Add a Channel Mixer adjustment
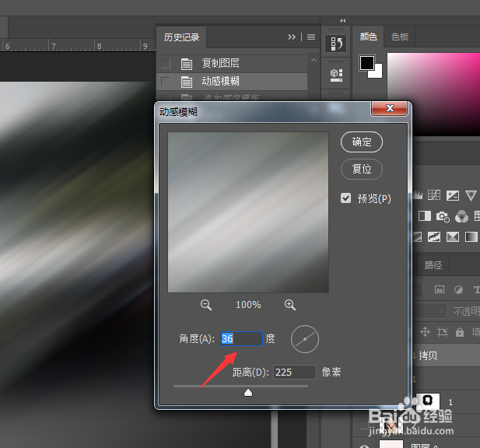Viewport: 480px width, 448px height. coord(461,216)
